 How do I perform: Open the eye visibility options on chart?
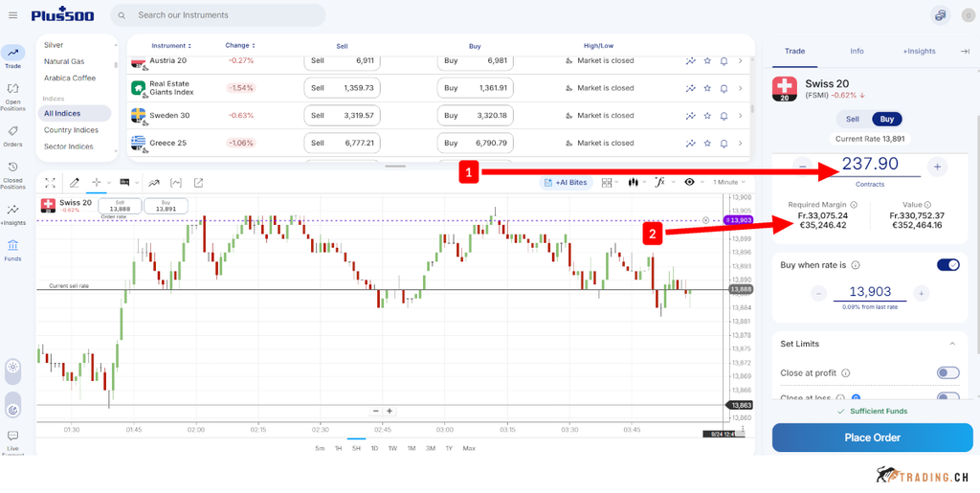[x=689, y=183]
